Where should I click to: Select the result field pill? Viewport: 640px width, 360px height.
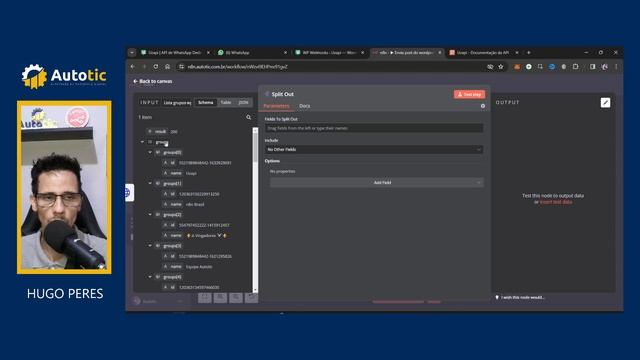(x=157, y=131)
